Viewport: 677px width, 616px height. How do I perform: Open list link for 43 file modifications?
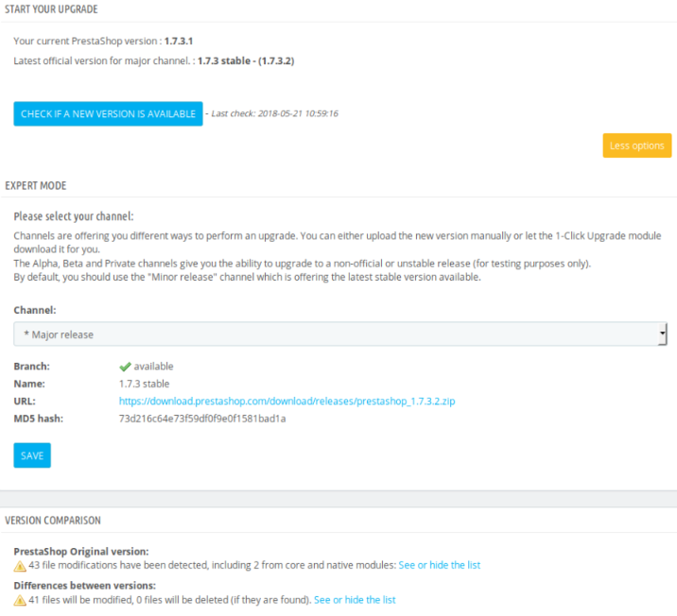(439, 565)
